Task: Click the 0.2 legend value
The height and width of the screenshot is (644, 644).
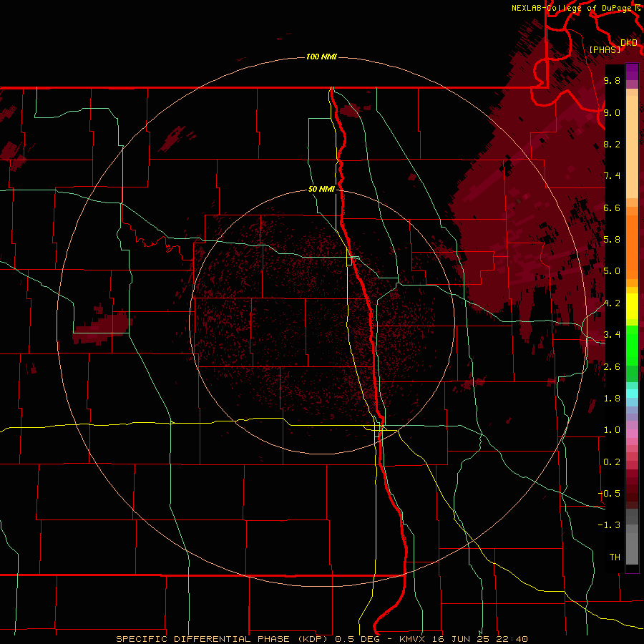Action: [x=612, y=462]
